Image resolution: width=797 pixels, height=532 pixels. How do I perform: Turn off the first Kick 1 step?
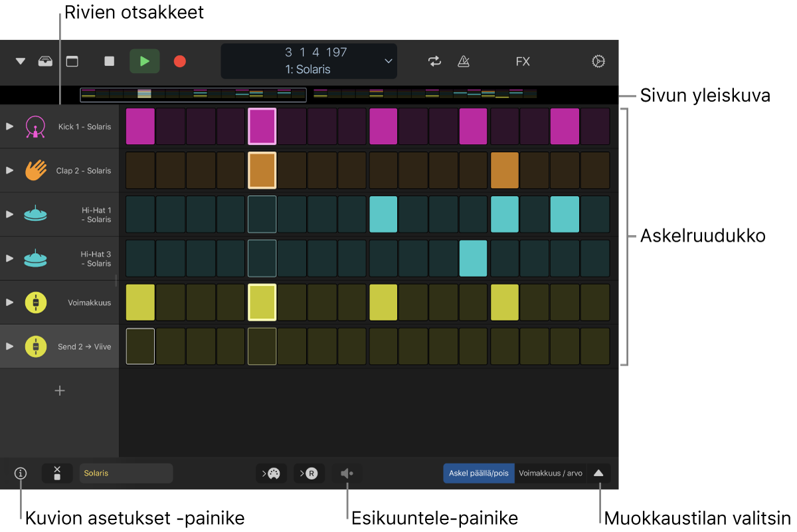[x=140, y=126]
